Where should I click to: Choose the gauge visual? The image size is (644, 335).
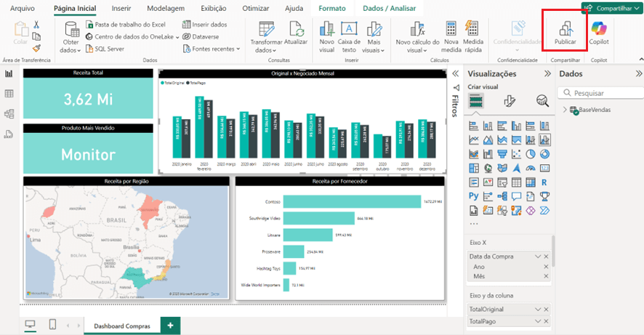(530, 169)
